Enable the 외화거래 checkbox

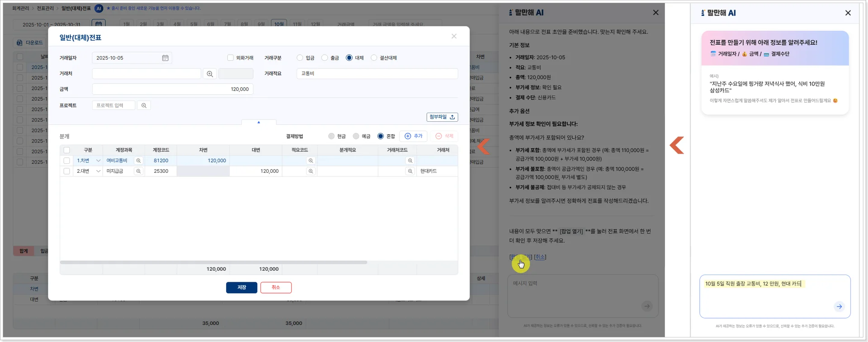coord(231,58)
